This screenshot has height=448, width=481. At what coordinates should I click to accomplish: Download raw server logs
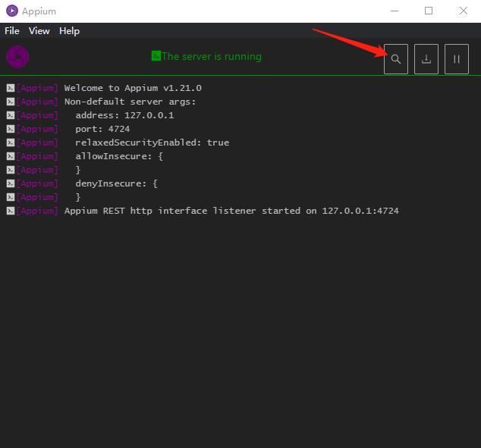426,59
